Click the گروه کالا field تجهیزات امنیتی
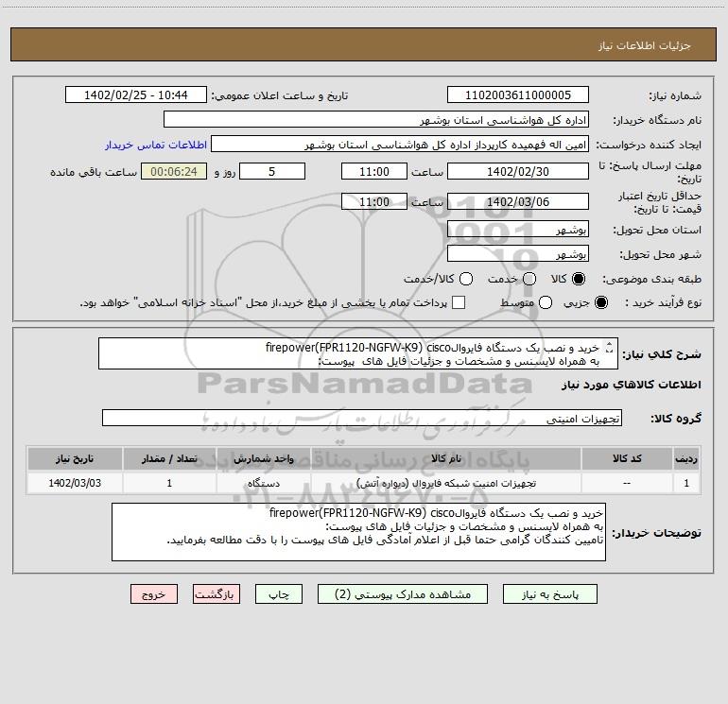 pyautogui.click(x=362, y=418)
